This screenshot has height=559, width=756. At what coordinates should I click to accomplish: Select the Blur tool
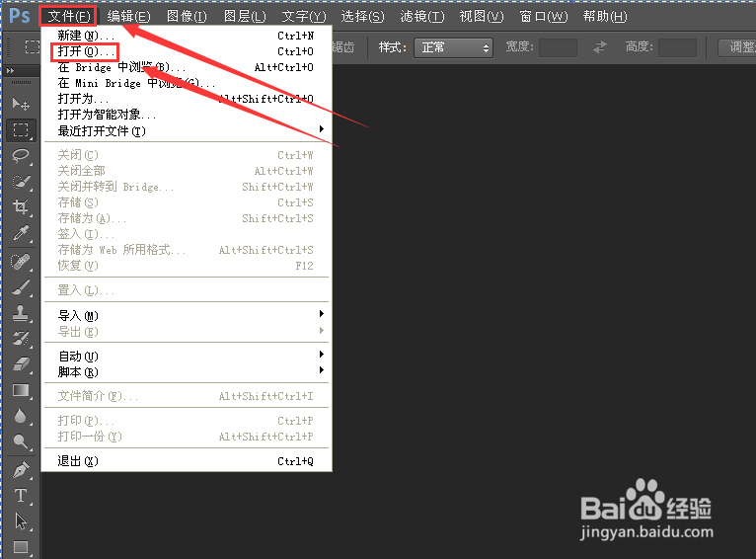pos(21,416)
